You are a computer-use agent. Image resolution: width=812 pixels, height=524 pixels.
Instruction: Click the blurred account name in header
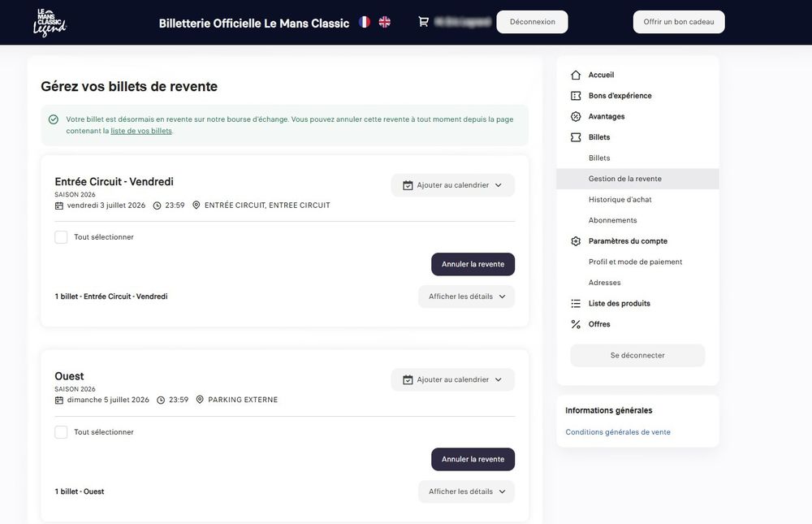point(463,22)
